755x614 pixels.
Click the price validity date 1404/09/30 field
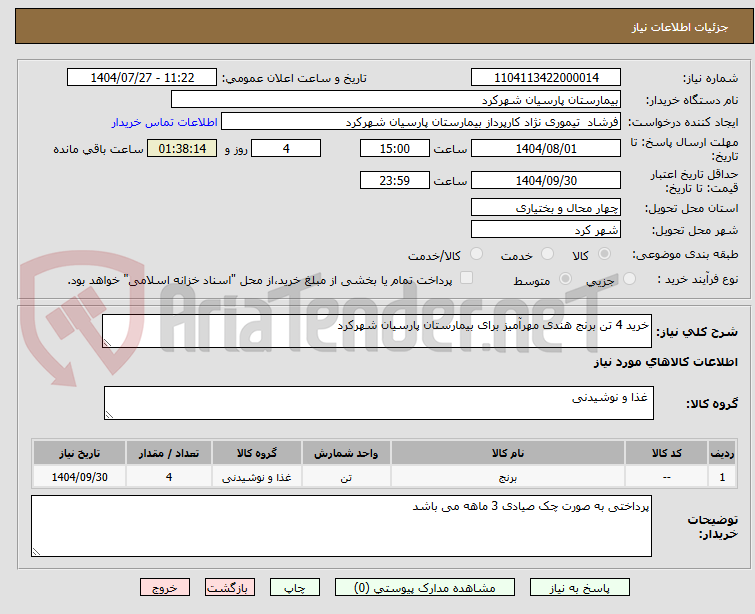click(x=546, y=180)
